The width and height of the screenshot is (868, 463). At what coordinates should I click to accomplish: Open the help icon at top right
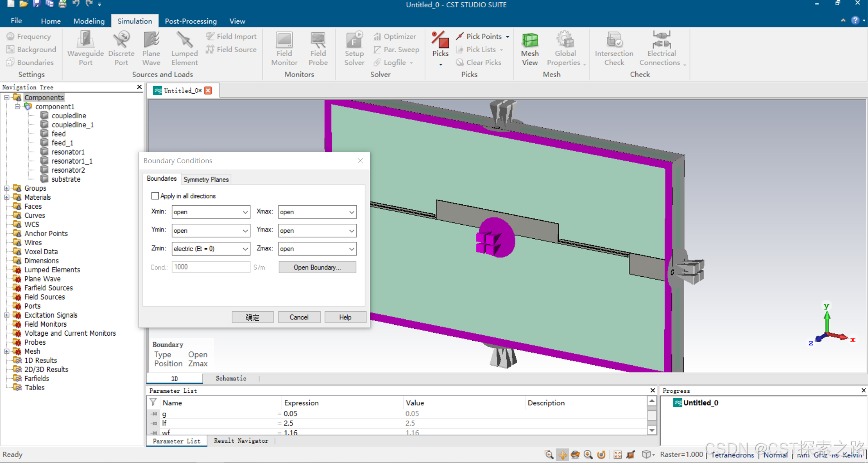855,20
